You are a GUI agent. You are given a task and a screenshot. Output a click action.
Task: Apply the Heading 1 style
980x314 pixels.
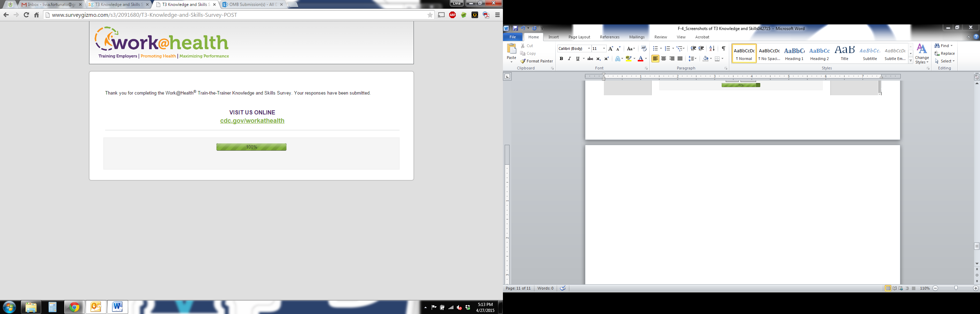pyautogui.click(x=794, y=53)
